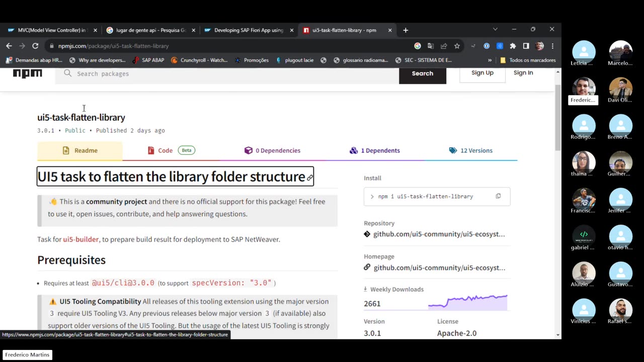Open Todos os marcadores folder
The height and width of the screenshot is (362, 644).
[528, 60]
